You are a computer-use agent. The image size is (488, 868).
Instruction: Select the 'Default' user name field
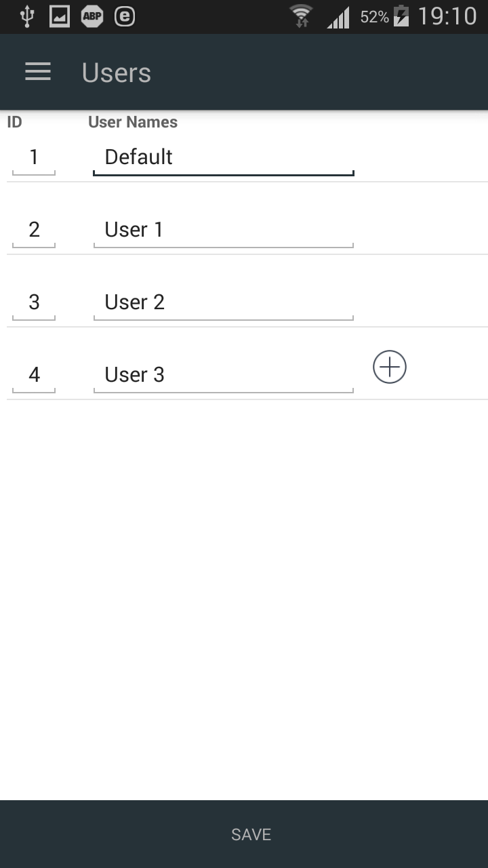(224, 157)
